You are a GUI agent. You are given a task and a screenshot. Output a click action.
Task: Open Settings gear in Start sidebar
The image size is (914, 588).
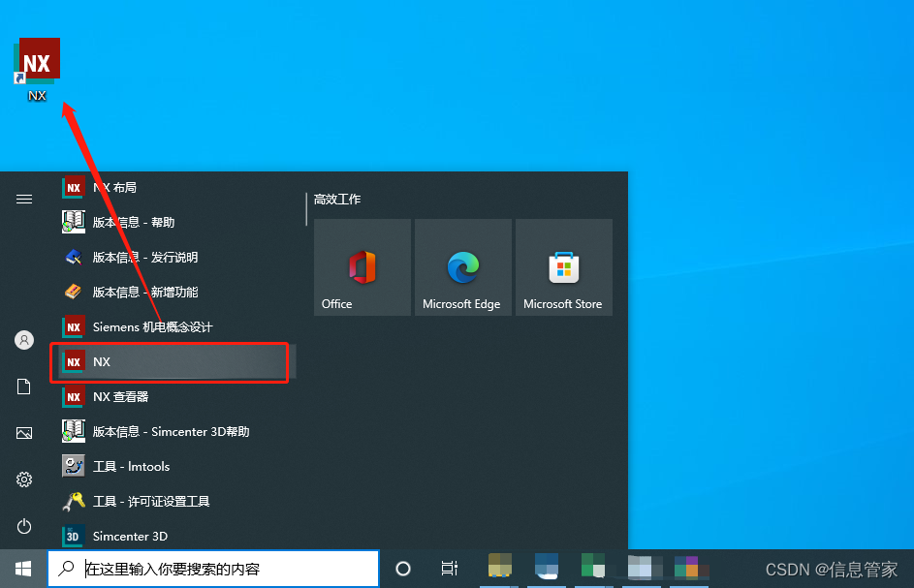point(24,480)
